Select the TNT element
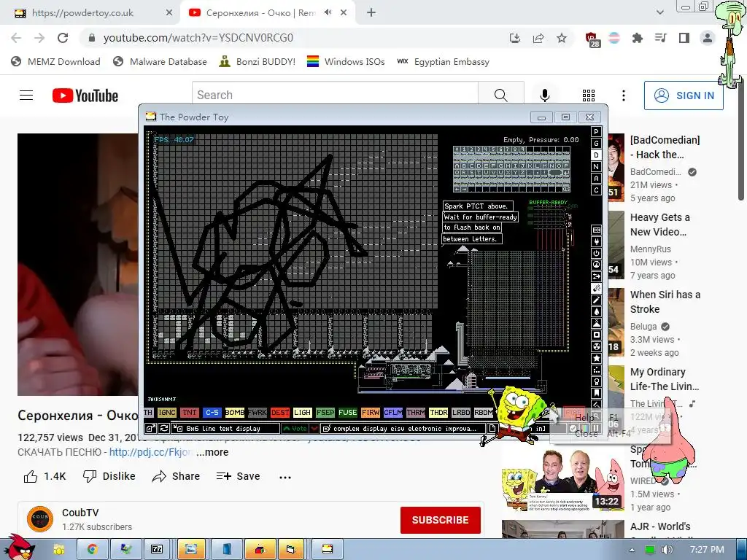Image resolution: width=747 pixels, height=560 pixels. pos(190,413)
